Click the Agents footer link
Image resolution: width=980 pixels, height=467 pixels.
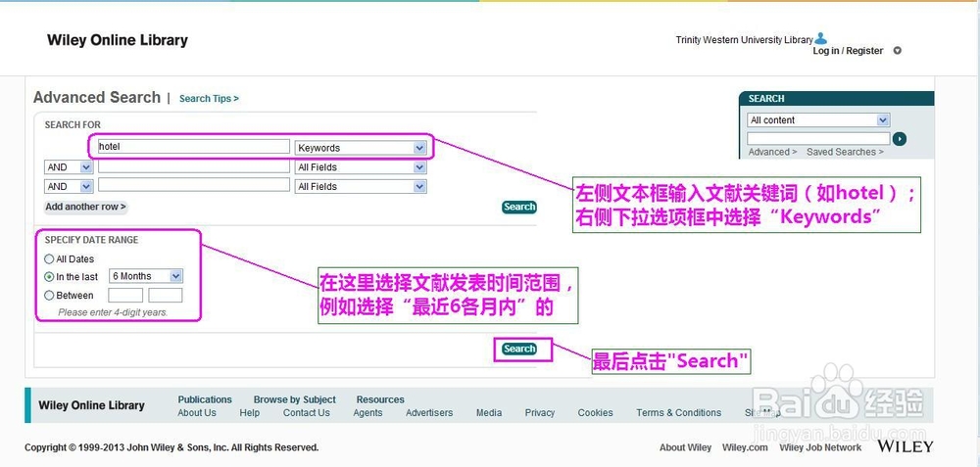(367, 413)
